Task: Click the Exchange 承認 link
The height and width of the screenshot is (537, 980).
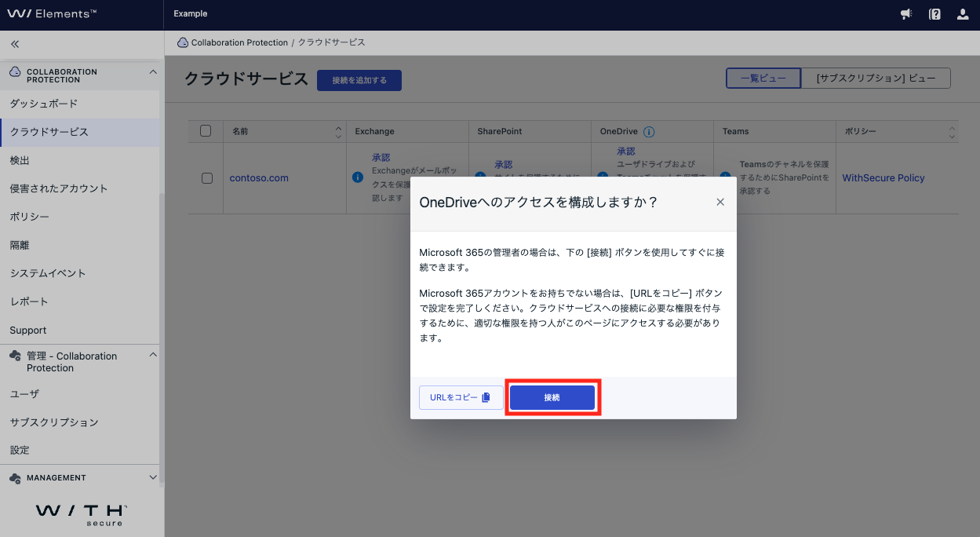Action: [x=381, y=158]
